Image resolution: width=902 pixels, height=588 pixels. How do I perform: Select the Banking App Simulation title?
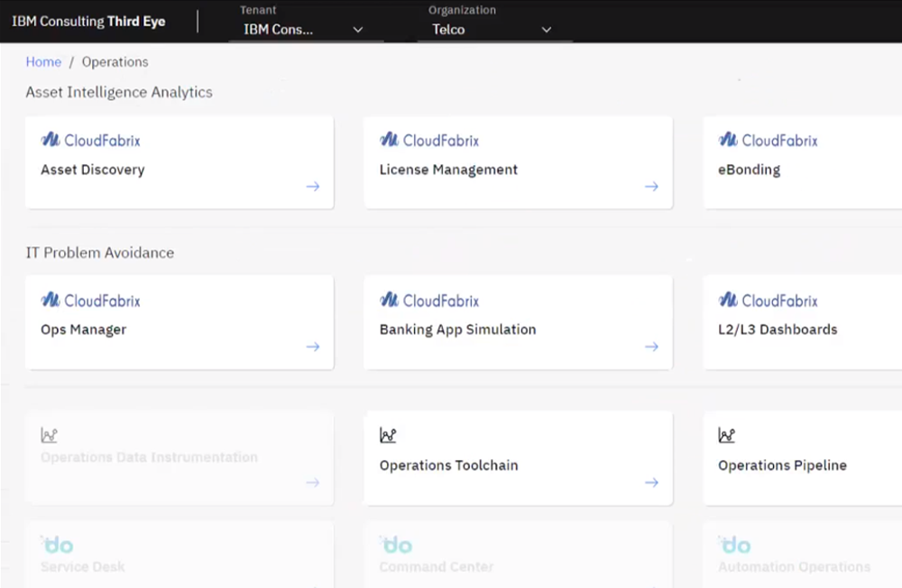click(x=458, y=330)
